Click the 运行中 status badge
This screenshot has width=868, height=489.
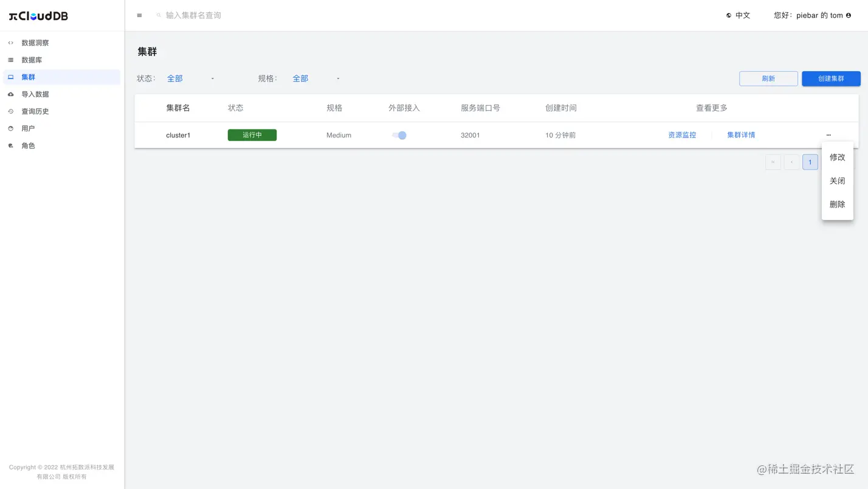click(x=252, y=135)
